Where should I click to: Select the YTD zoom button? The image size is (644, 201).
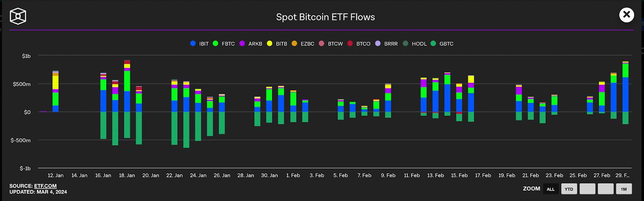coord(569,189)
